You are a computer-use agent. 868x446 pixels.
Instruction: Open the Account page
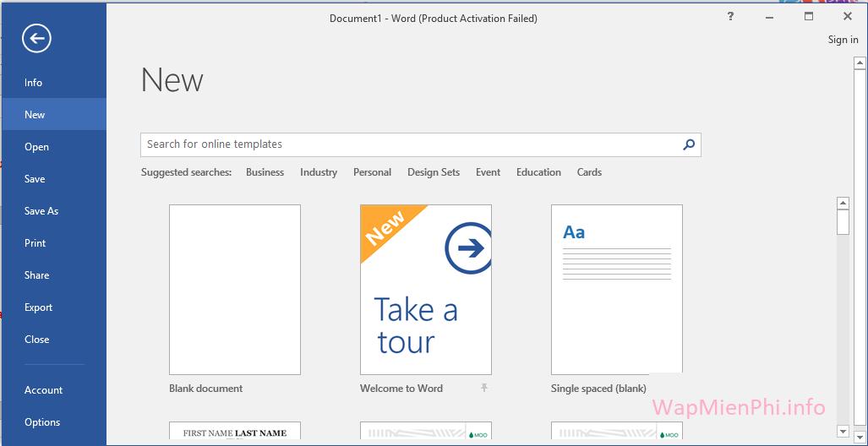[53, 390]
